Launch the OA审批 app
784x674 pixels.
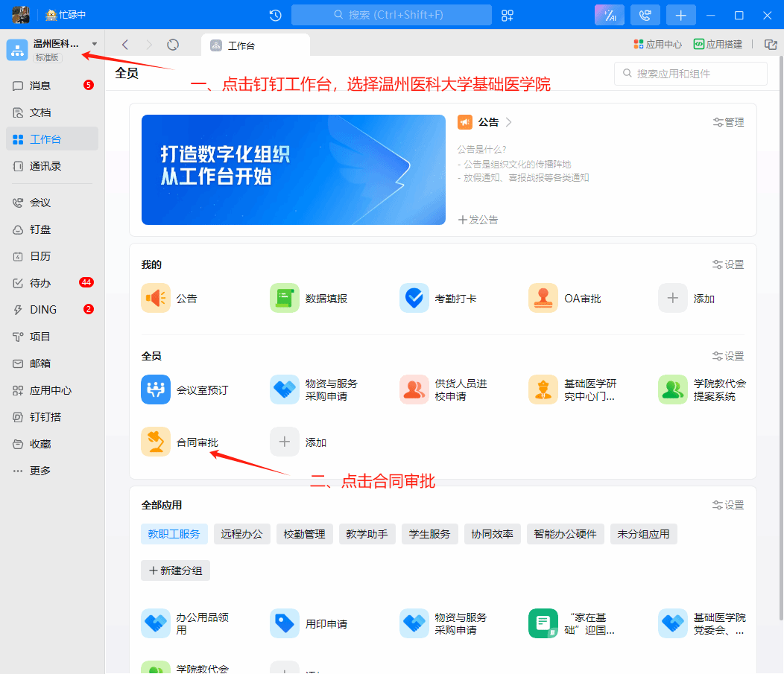pyautogui.click(x=543, y=298)
